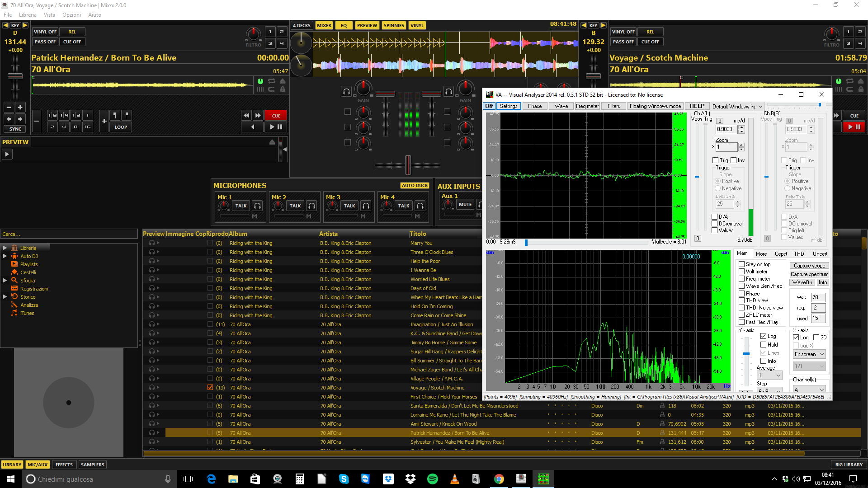Switch to 4 DECKS view
The height and width of the screenshot is (488, 868).
[302, 26]
